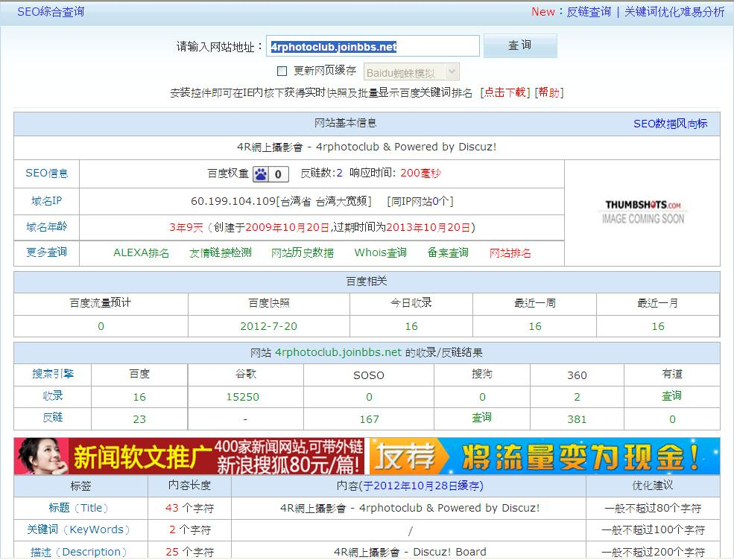Open the ALEXA排名 link
This screenshot has width=734, height=560.
pyautogui.click(x=141, y=253)
